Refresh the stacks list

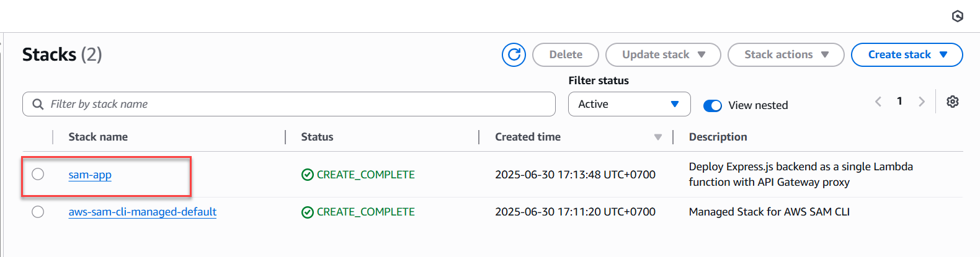pos(514,54)
